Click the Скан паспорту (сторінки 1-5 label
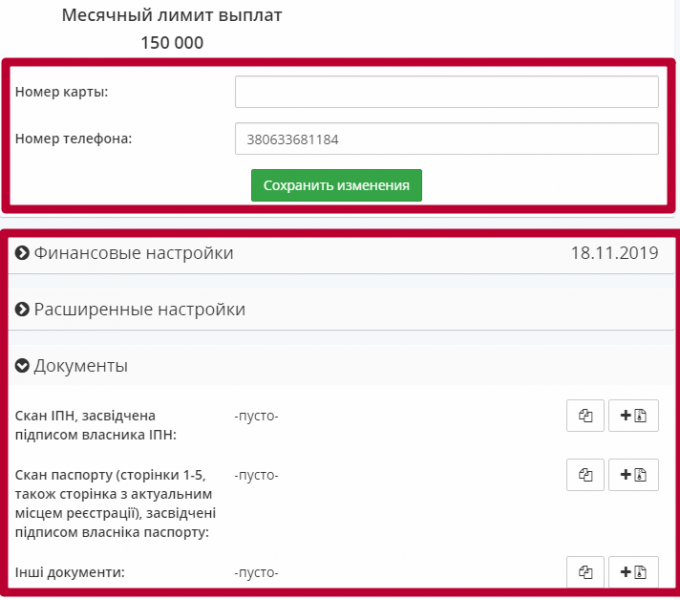680x600 pixels. [x=115, y=503]
